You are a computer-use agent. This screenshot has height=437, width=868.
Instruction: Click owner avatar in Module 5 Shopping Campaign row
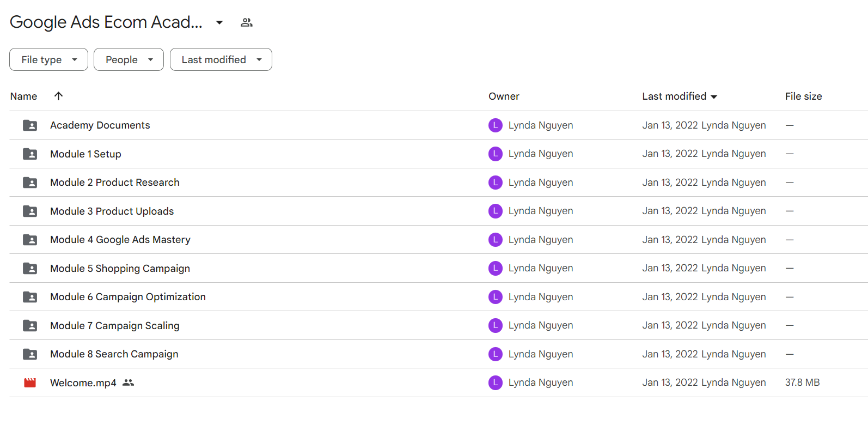coord(496,268)
